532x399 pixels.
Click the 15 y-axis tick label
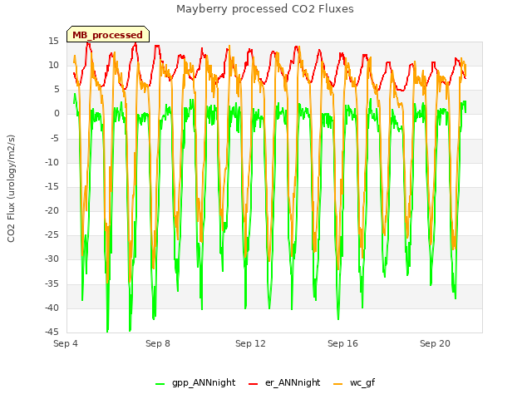coord(53,42)
